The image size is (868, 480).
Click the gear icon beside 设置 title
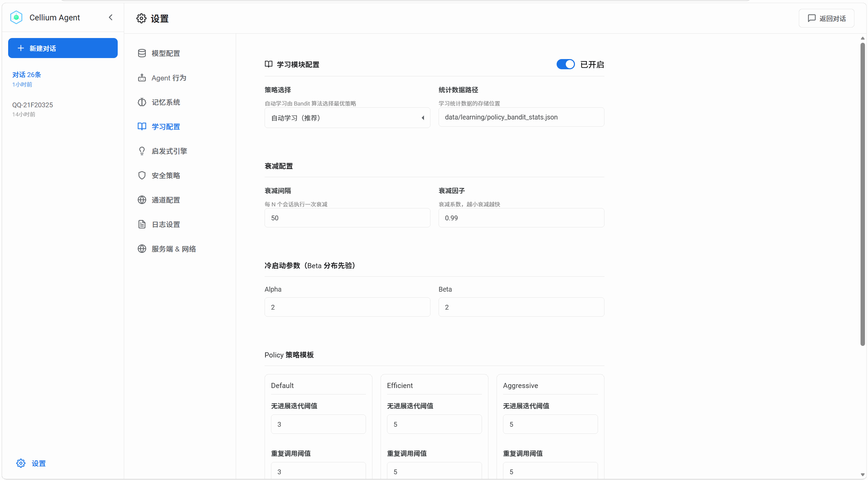tap(141, 18)
